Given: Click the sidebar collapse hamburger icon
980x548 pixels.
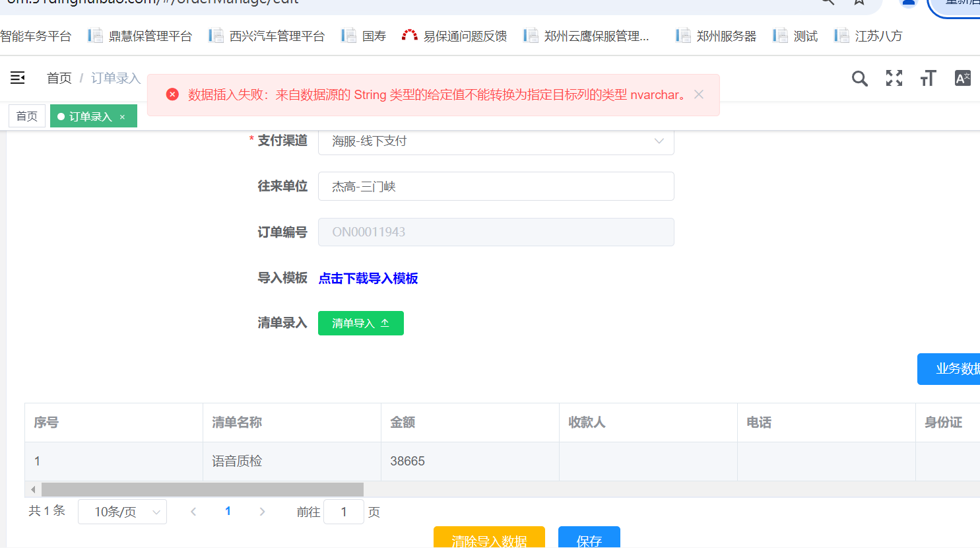Looking at the screenshot, I should coord(18,78).
